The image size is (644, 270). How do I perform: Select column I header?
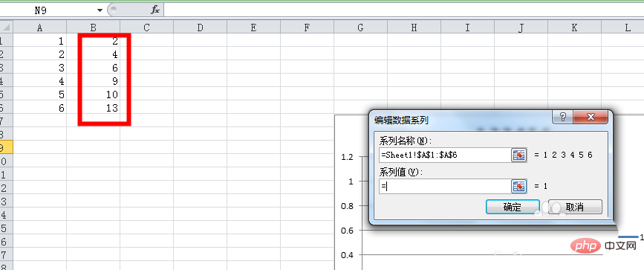pyautogui.click(x=467, y=28)
